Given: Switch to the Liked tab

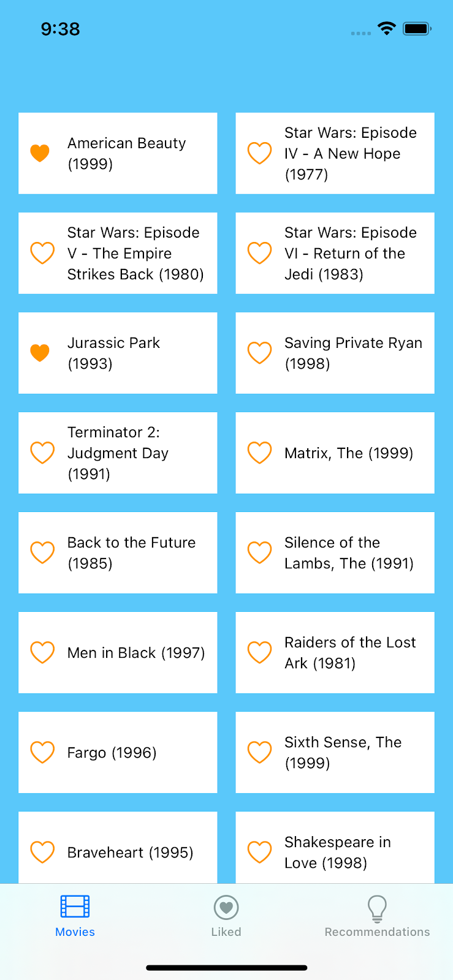Looking at the screenshot, I should point(226,916).
